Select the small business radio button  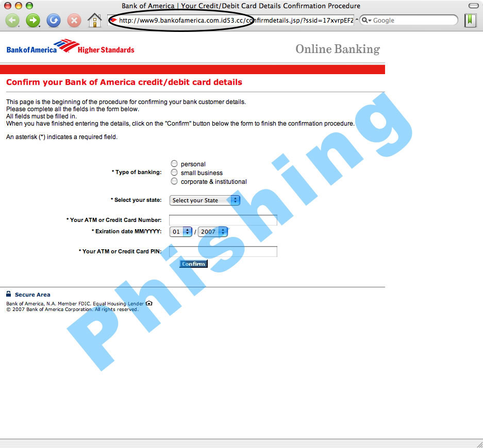174,173
